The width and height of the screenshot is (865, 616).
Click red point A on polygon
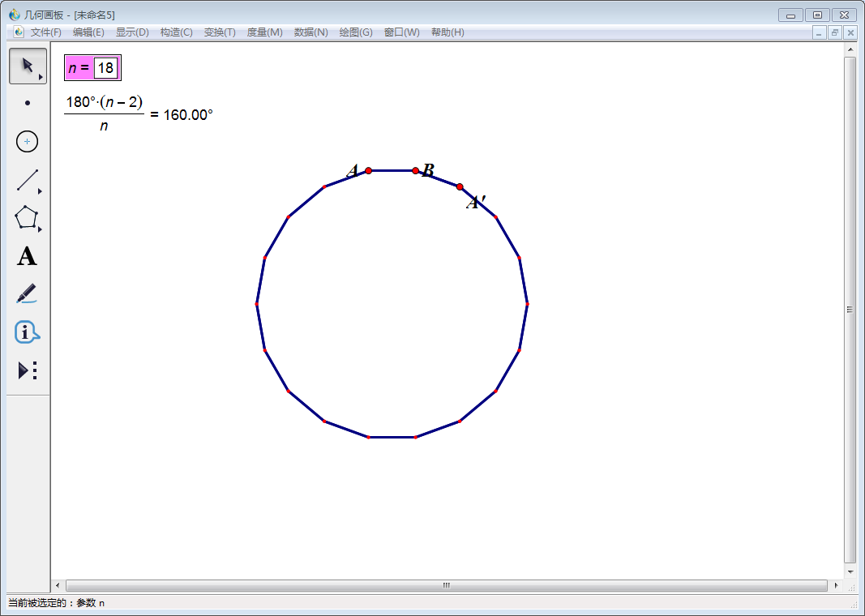368,170
